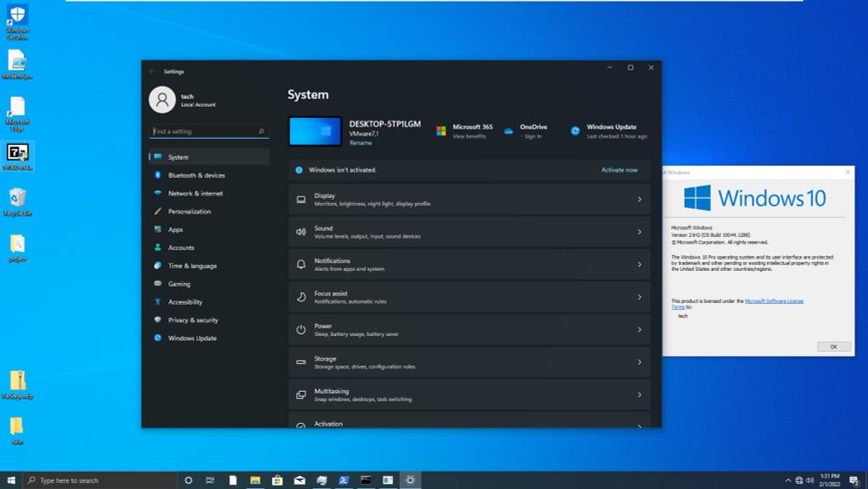Click OK in the About Windows dialog
868x489 pixels.
833,347
